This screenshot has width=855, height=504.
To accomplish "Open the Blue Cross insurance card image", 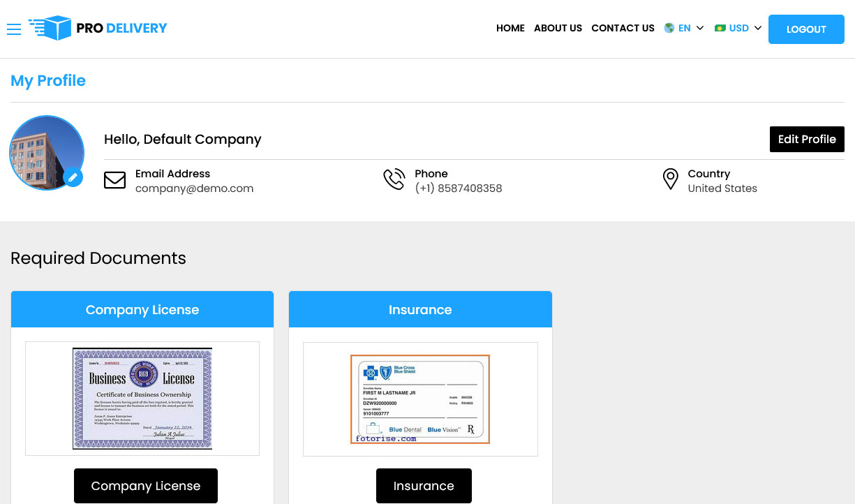I will (x=420, y=399).
